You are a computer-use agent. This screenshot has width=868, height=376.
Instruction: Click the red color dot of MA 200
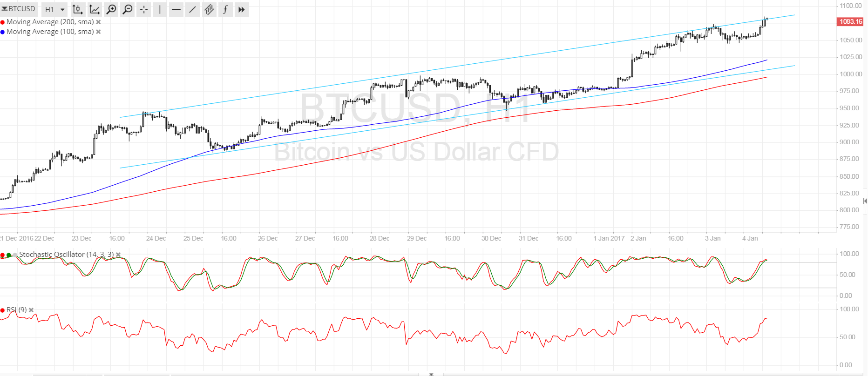tap(3, 22)
